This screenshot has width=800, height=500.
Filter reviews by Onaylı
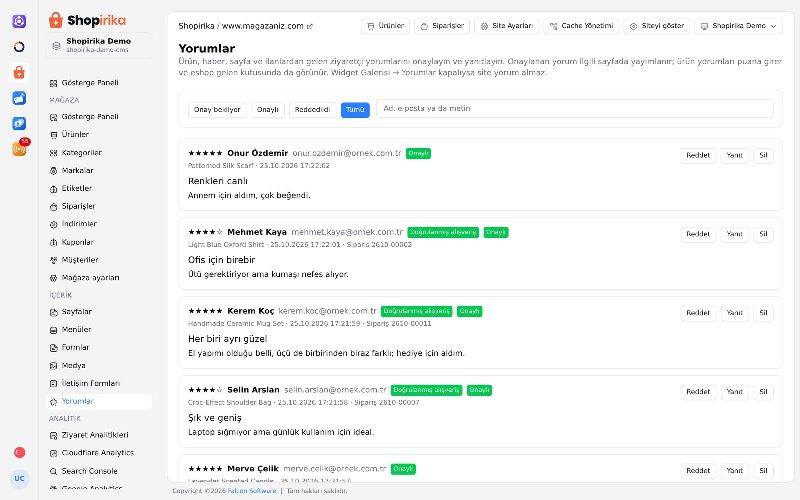coord(267,110)
